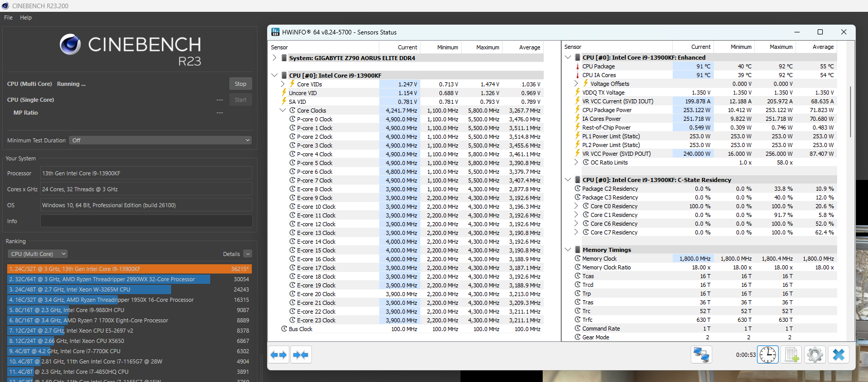Click the Cinebench logo sphere
This screenshot has height=382, width=868.
(70, 45)
